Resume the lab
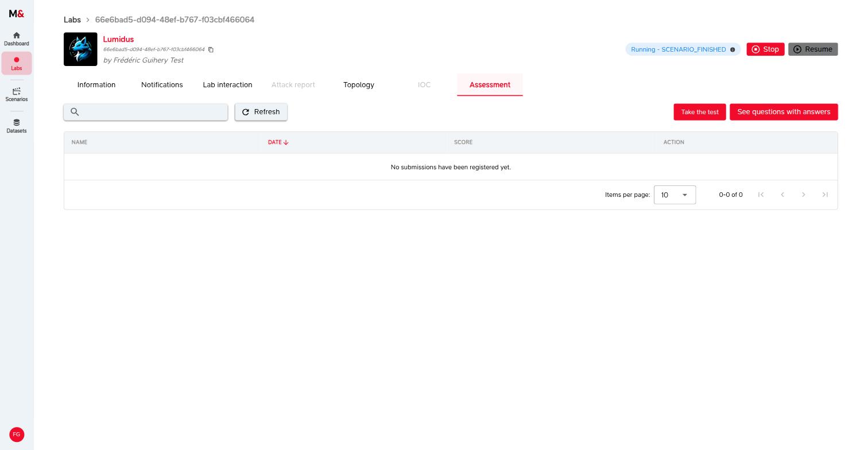The height and width of the screenshot is (450, 868). point(813,49)
